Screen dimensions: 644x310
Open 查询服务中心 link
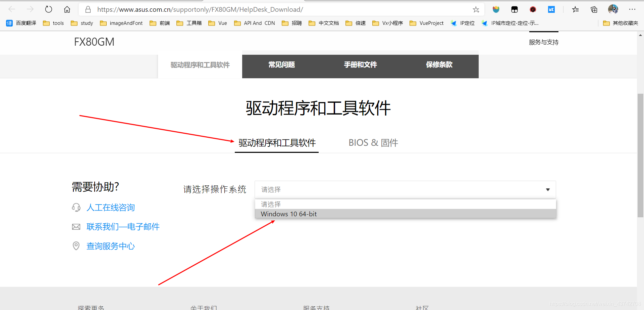pyautogui.click(x=111, y=246)
